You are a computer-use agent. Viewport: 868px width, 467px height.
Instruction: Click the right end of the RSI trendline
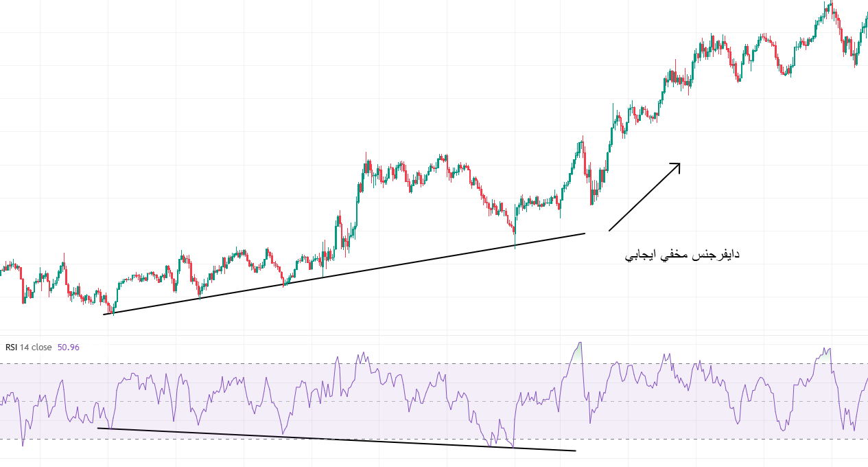(x=574, y=451)
